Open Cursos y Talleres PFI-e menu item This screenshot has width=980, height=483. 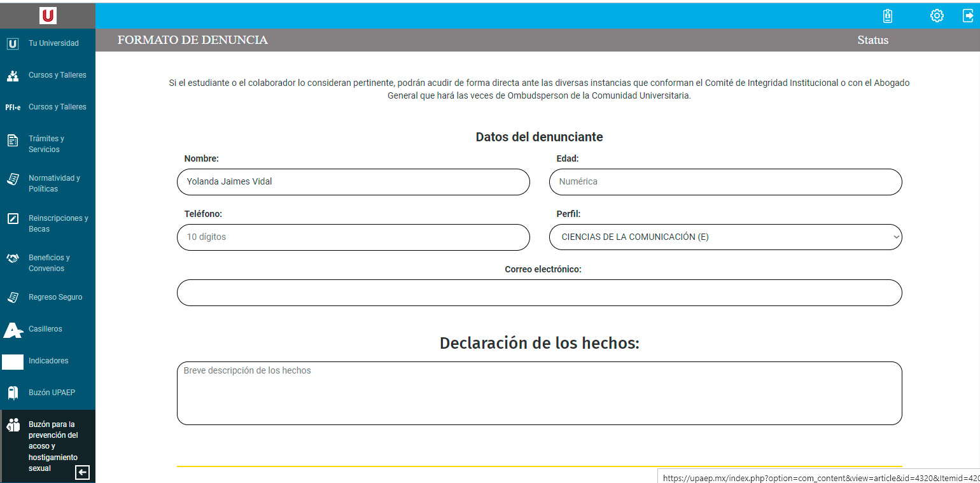tap(57, 107)
